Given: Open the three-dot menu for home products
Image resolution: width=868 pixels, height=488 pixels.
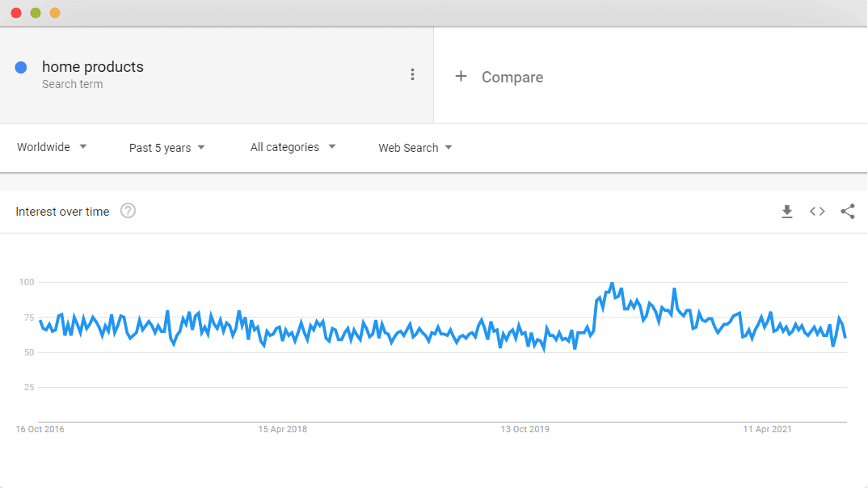Looking at the screenshot, I should click(412, 74).
